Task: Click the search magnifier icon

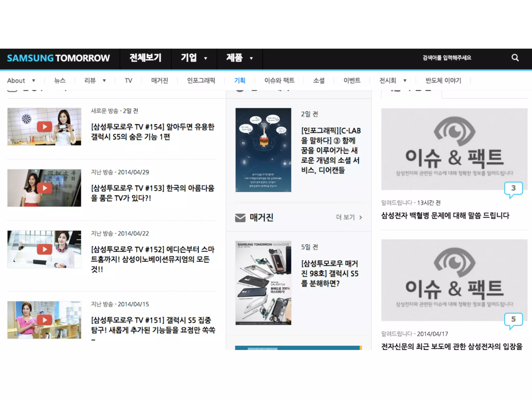Action: click(515, 58)
